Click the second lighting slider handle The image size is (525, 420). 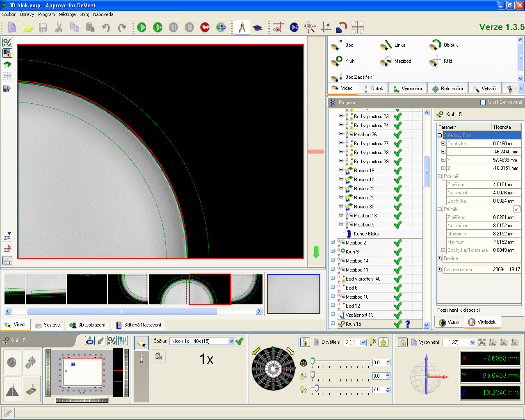[x=313, y=374]
